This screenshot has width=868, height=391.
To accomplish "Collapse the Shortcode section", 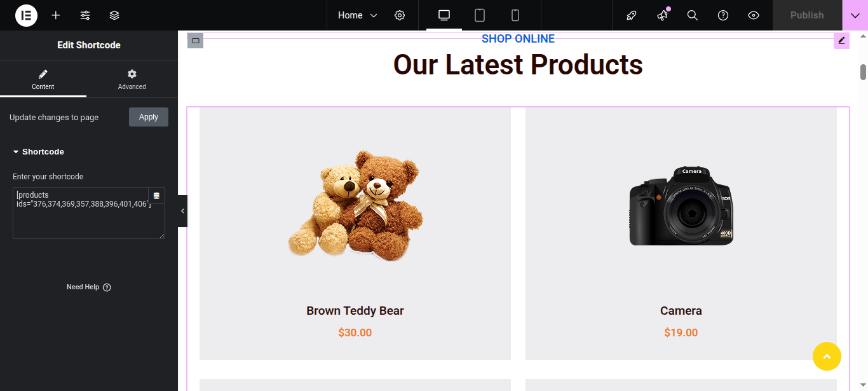I will click(39, 152).
